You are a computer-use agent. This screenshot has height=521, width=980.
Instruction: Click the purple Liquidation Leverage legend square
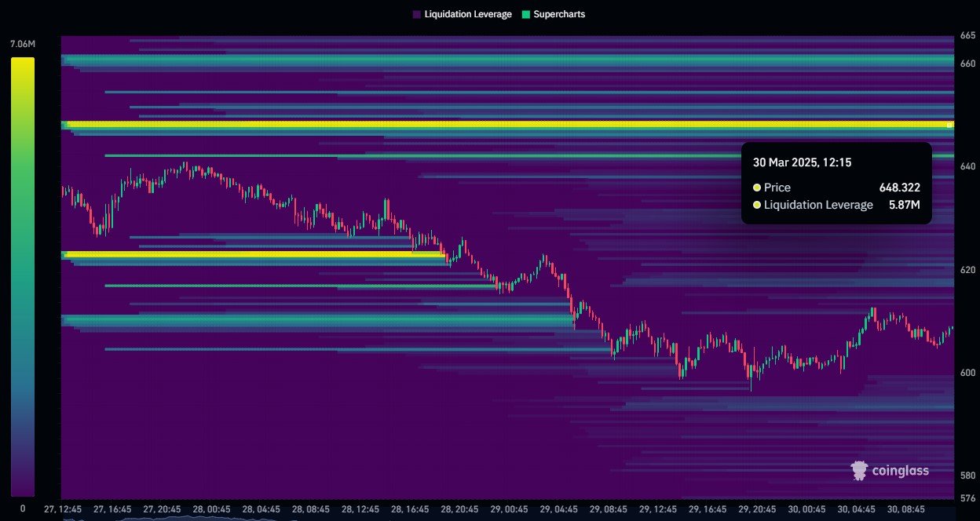416,14
